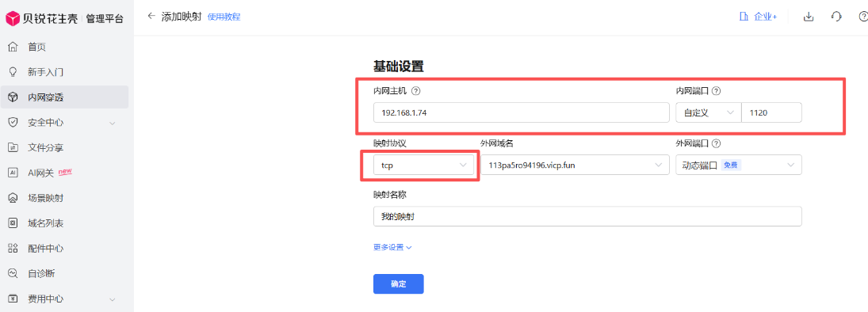This screenshot has height=312, width=868.
Task: Click the 企业+ link
Action: pos(765,17)
